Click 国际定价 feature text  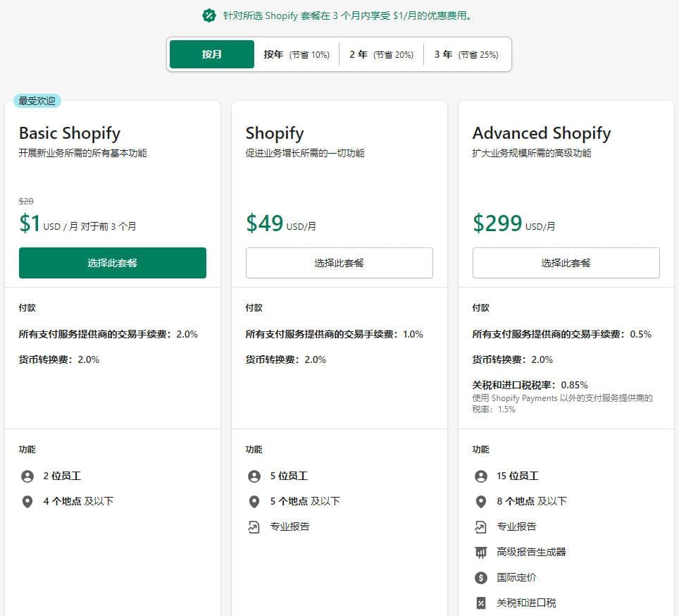516,577
